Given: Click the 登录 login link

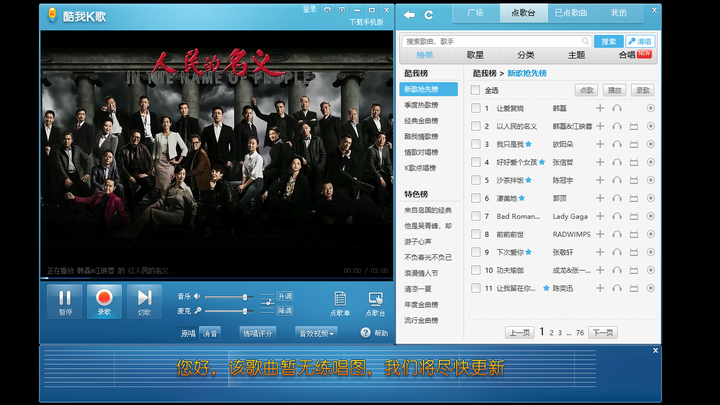Looking at the screenshot, I should point(309,10).
